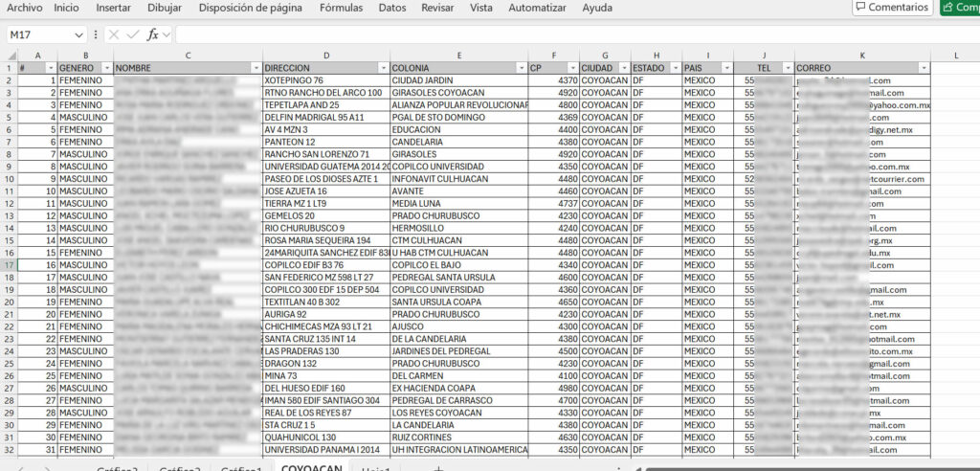Viewport: 980px width, 471px height.
Task: Open the Automatizar ribbon tab
Action: [537, 8]
